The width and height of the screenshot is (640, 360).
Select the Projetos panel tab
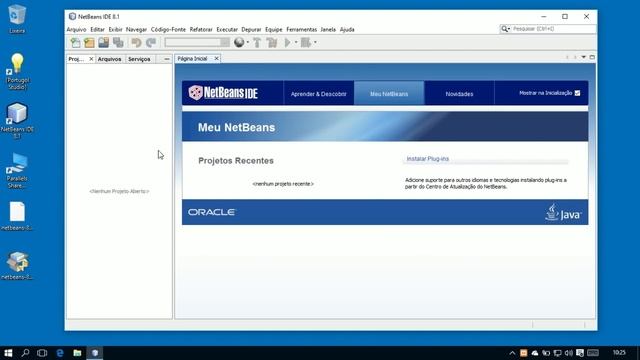coord(76,59)
